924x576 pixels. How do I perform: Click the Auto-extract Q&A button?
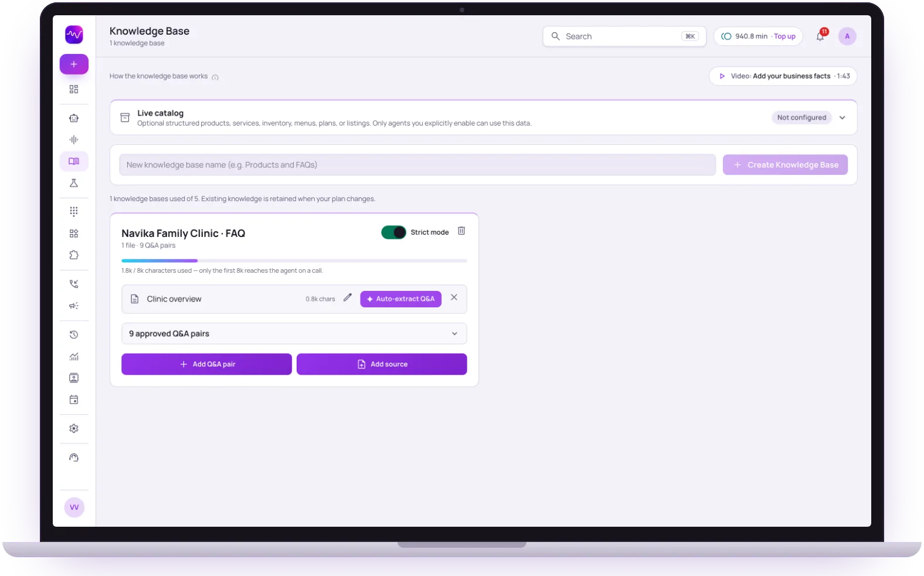400,299
